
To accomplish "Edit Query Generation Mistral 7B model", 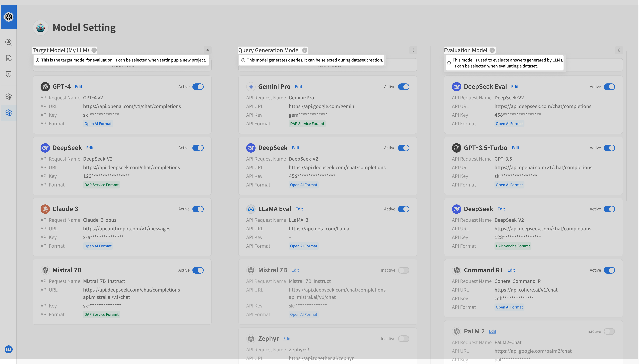I will pos(295,270).
